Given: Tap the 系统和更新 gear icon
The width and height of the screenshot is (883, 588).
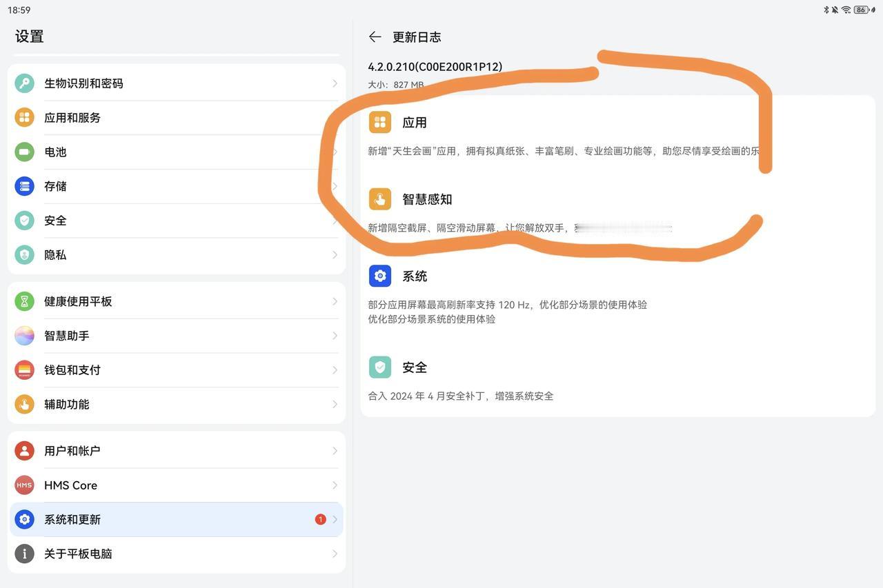Looking at the screenshot, I should coord(24,520).
